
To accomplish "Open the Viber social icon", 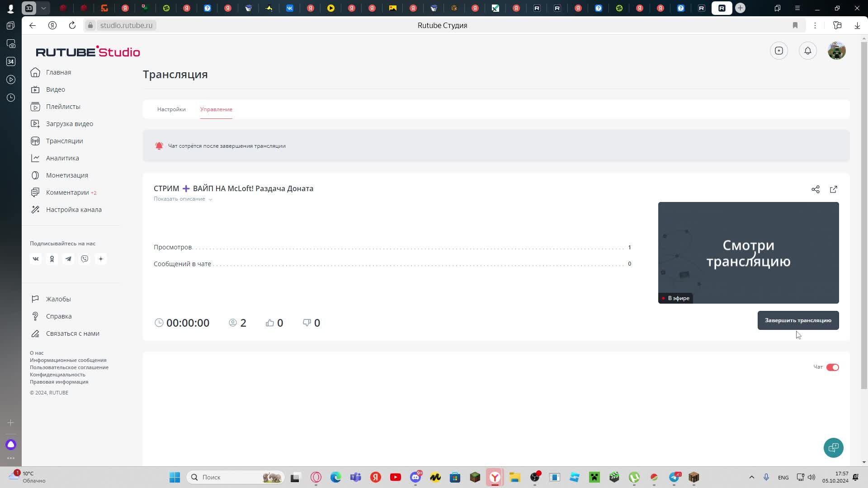I will tap(85, 259).
